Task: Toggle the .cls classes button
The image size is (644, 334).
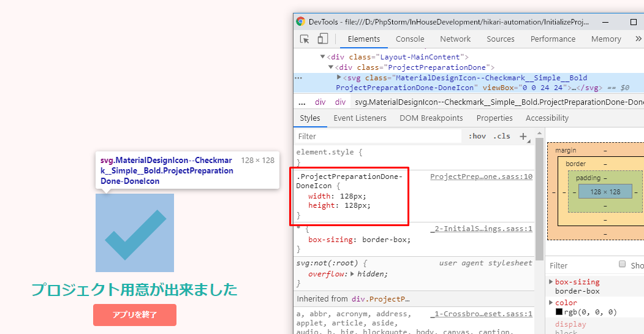Action: 502,136
